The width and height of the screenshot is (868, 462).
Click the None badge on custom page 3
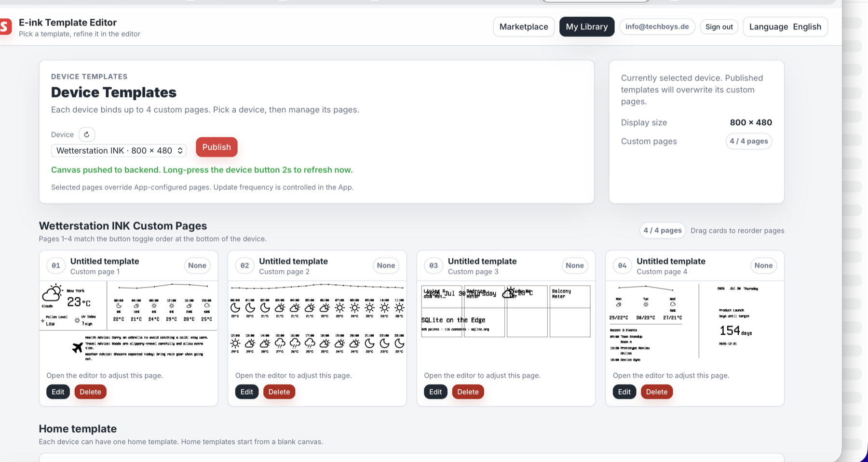[x=575, y=265]
